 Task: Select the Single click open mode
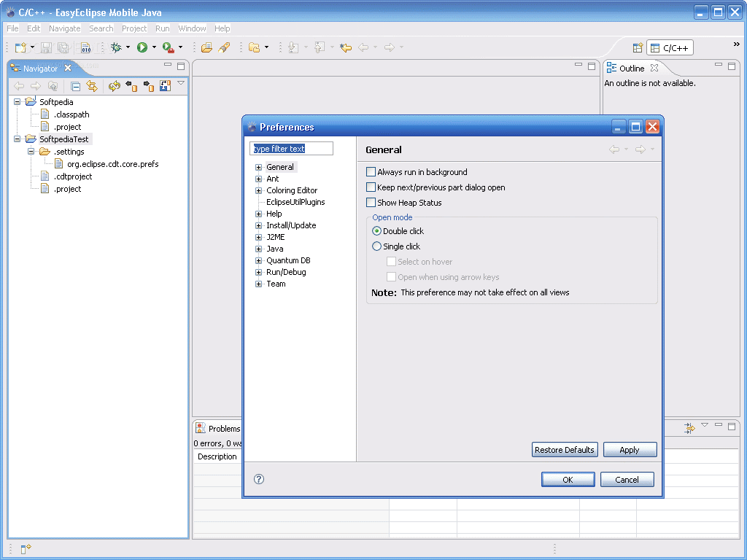(376, 246)
